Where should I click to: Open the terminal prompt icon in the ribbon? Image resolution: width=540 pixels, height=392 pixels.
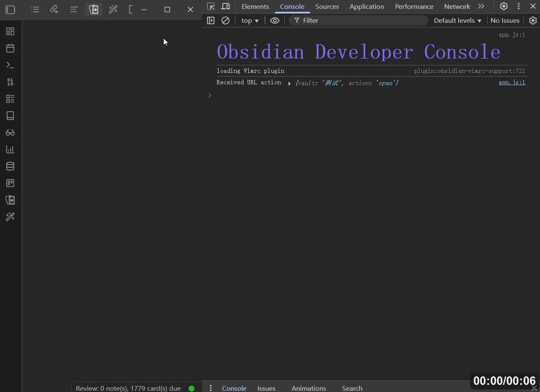tap(10, 65)
